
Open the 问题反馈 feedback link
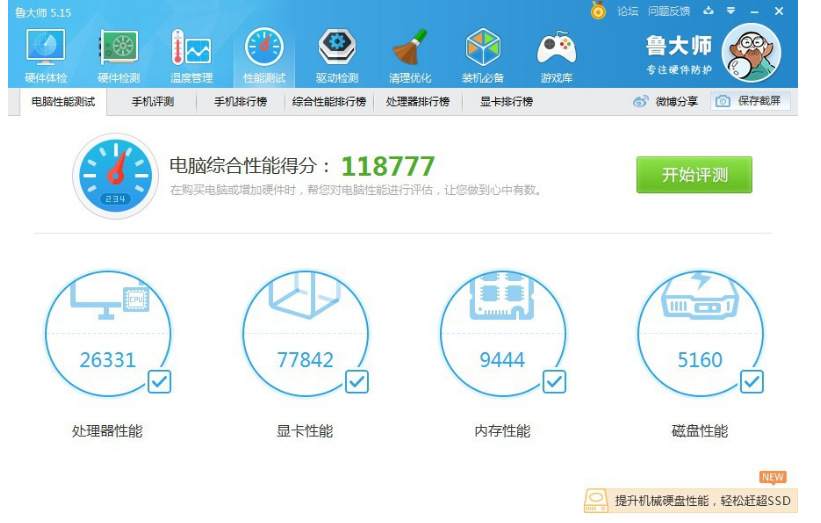pos(669,11)
